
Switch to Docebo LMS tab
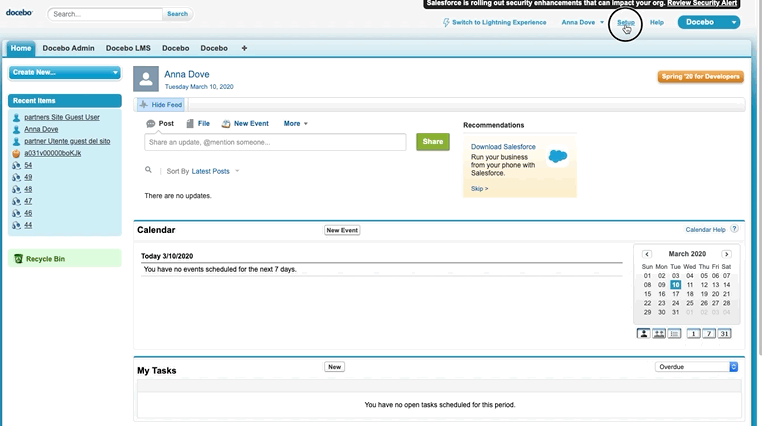pyautogui.click(x=128, y=48)
